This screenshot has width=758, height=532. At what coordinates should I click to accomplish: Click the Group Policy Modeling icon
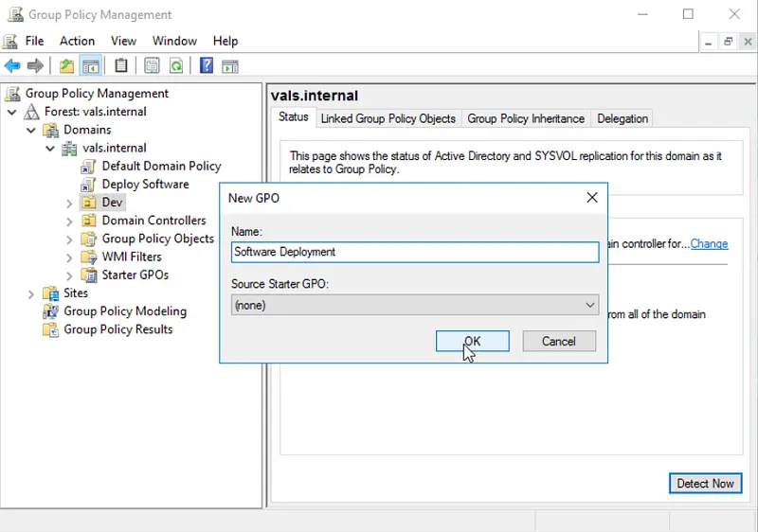click(x=51, y=311)
